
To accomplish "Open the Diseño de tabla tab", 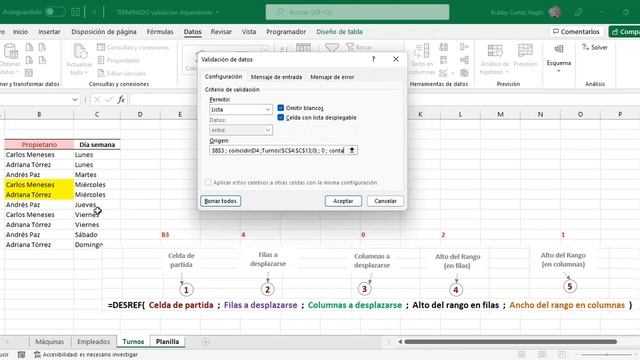I will coord(339,31).
